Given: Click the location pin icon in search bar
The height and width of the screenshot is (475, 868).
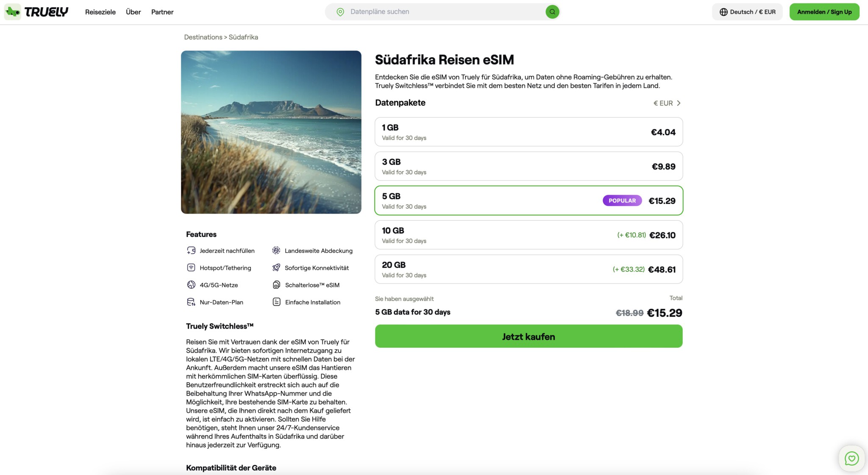Looking at the screenshot, I should [340, 12].
